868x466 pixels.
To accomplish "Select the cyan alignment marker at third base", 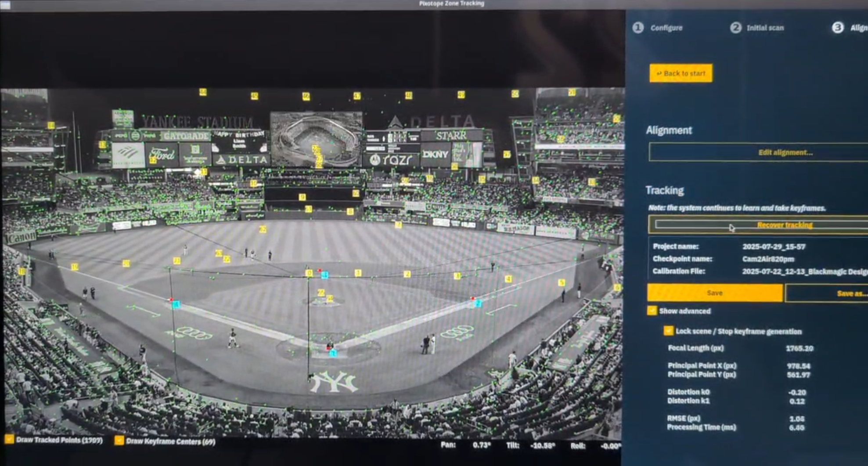I will point(176,304).
